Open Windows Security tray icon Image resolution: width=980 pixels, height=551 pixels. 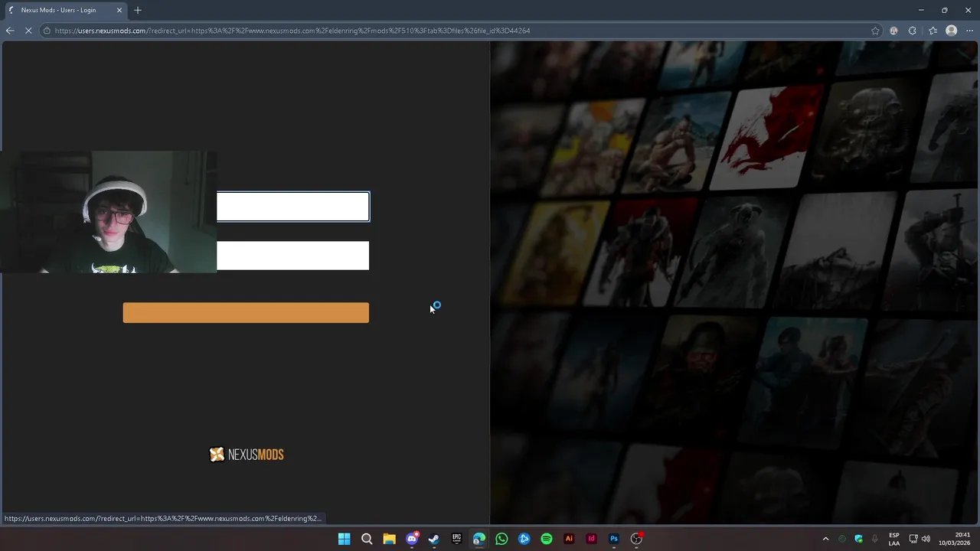point(858,539)
